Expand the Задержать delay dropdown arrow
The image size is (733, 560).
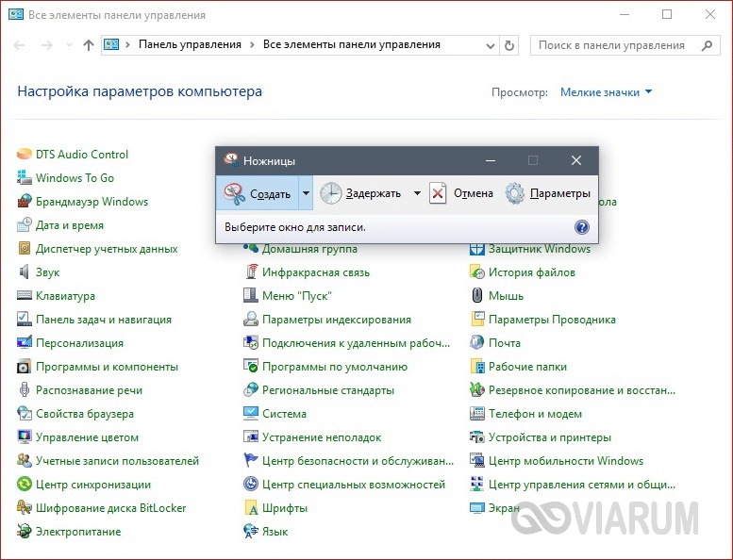[x=417, y=193]
